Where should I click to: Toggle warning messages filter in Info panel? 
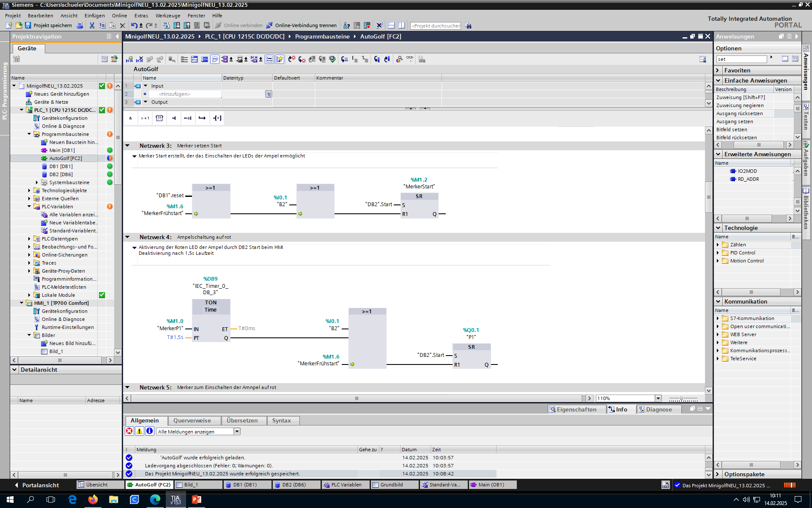139,431
